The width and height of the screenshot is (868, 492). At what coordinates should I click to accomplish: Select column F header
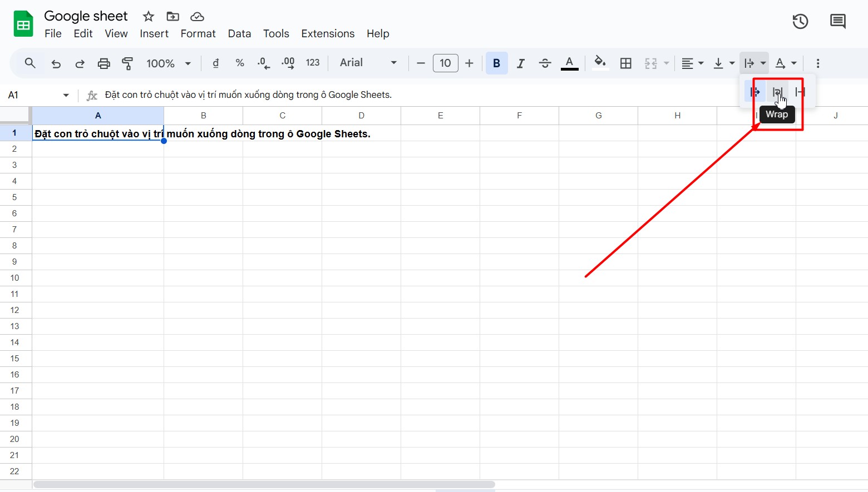[519, 116]
